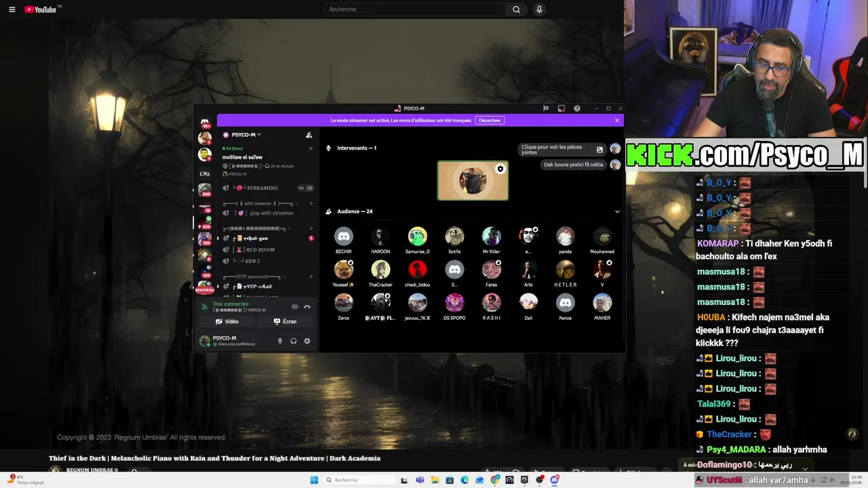This screenshot has height=488, width=868.
Task: Open the weather widget on taskbar
Action: click(27, 480)
